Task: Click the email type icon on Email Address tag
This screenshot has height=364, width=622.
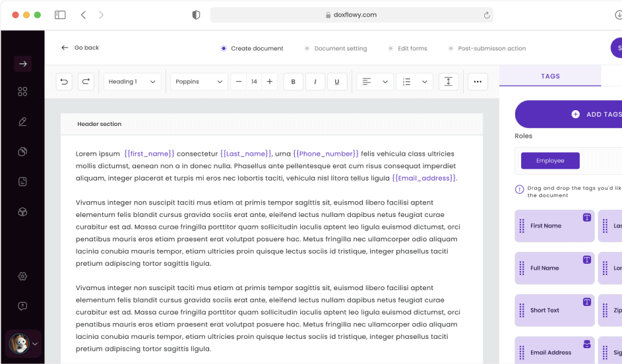Action: pyautogui.click(x=587, y=344)
